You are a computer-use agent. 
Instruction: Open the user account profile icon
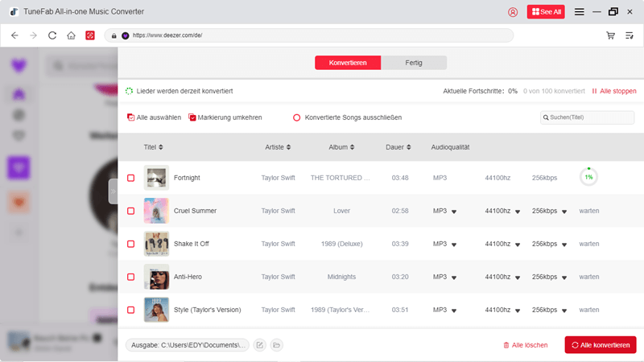click(x=513, y=12)
